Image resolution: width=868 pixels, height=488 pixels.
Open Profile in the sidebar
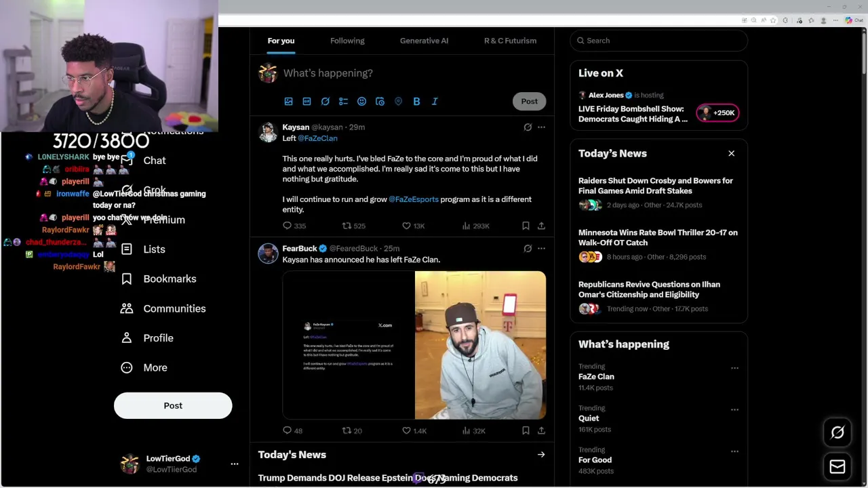pyautogui.click(x=146, y=338)
